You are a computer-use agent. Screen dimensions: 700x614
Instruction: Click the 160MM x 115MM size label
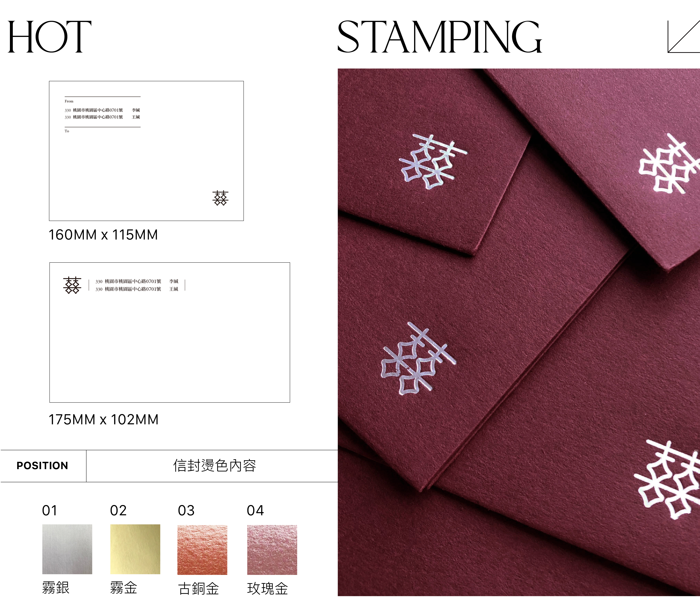click(103, 235)
